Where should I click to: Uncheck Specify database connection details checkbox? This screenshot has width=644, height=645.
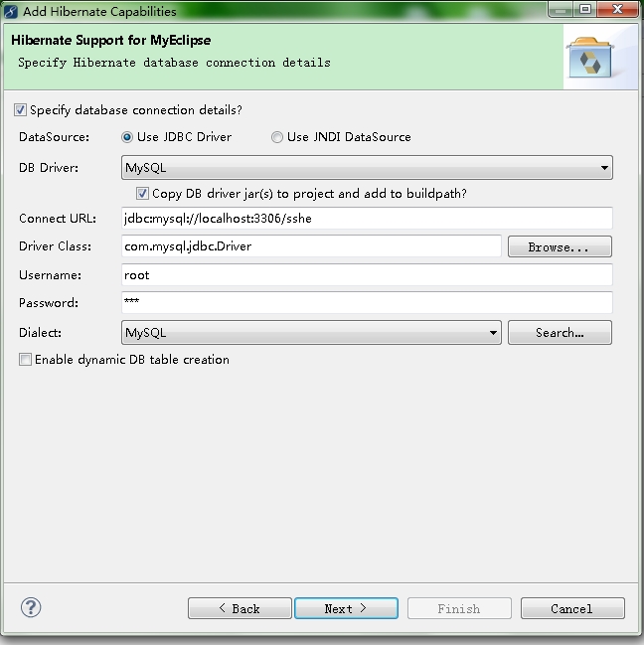(x=20, y=110)
